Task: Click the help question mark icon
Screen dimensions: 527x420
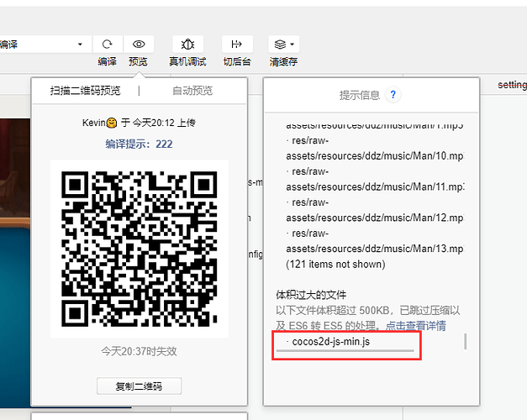Action: [393, 94]
